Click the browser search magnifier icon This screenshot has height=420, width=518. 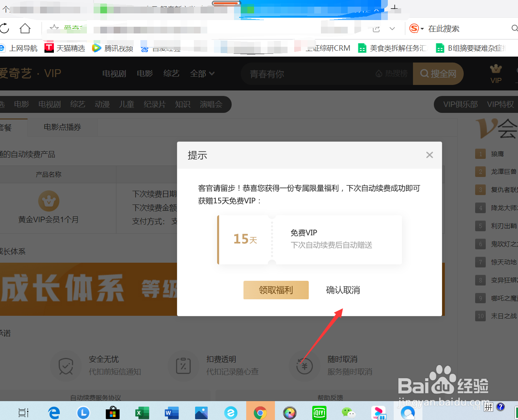[x=514, y=28]
